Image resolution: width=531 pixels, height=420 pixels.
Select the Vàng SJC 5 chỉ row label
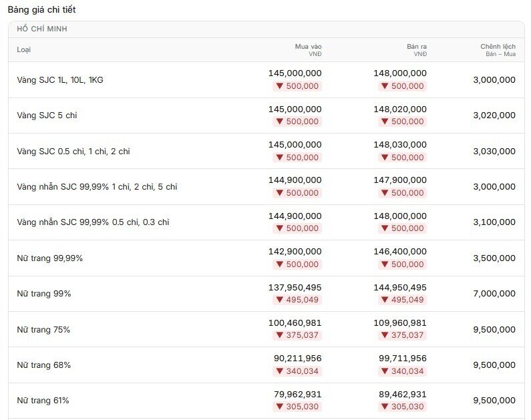47,116
